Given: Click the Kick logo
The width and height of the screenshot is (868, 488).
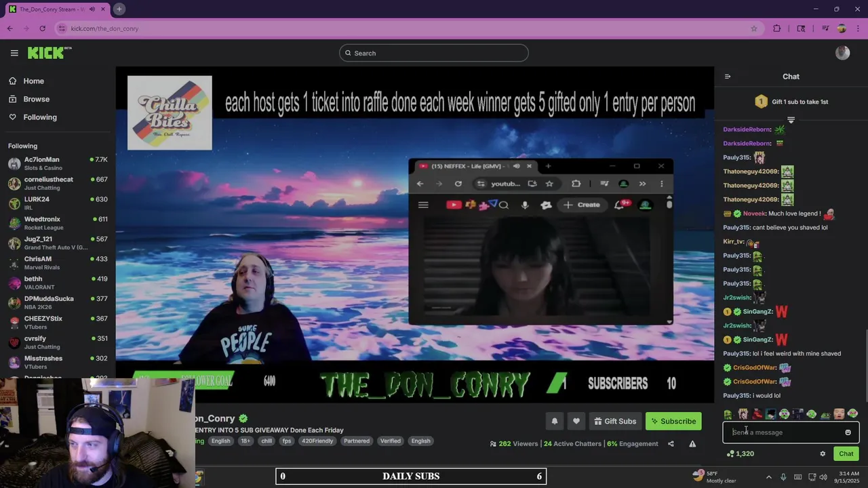Looking at the screenshot, I should pyautogui.click(x=50, y=53).
